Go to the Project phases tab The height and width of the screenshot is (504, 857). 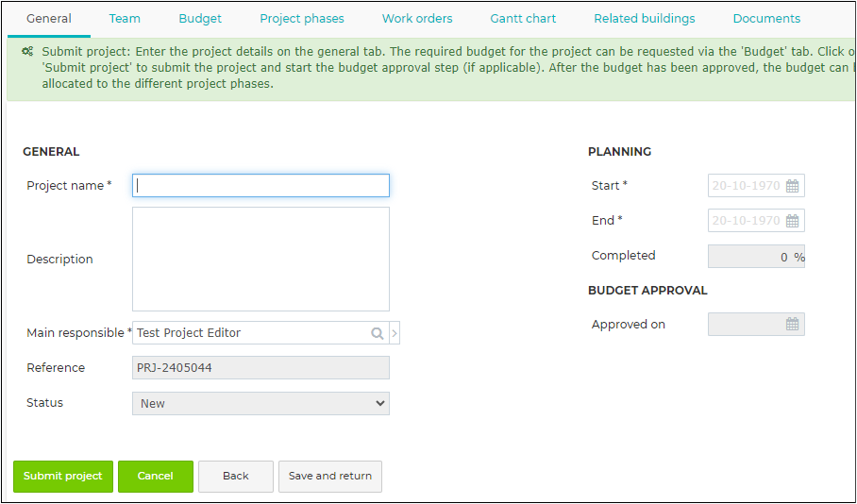coord(302,19)
